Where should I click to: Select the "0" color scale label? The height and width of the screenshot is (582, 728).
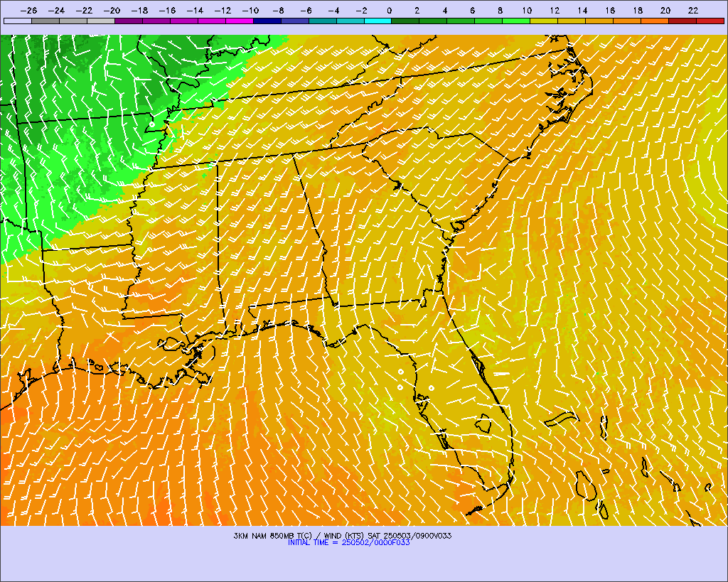pyautogui.click(x=389, y=10)
